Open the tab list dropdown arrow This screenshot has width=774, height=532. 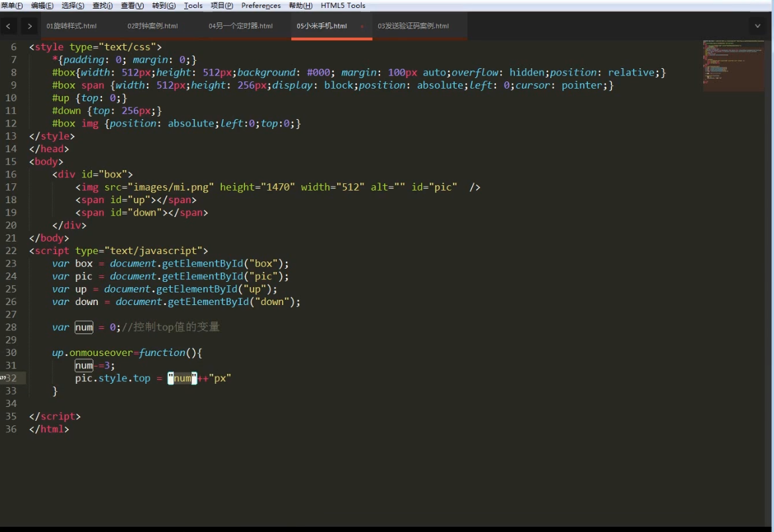coord(757,26)
